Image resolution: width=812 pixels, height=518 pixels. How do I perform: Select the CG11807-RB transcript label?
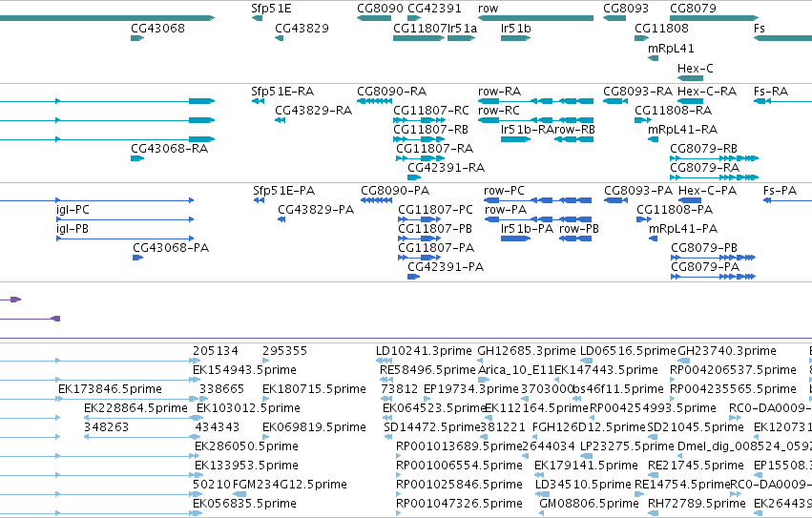pos(430,130)
